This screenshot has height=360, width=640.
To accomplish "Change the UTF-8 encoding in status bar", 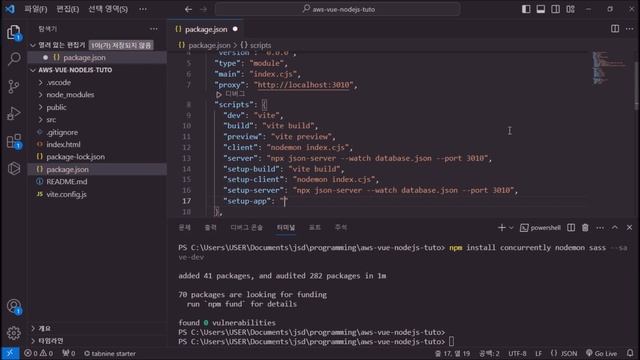I will coord(517,353).
